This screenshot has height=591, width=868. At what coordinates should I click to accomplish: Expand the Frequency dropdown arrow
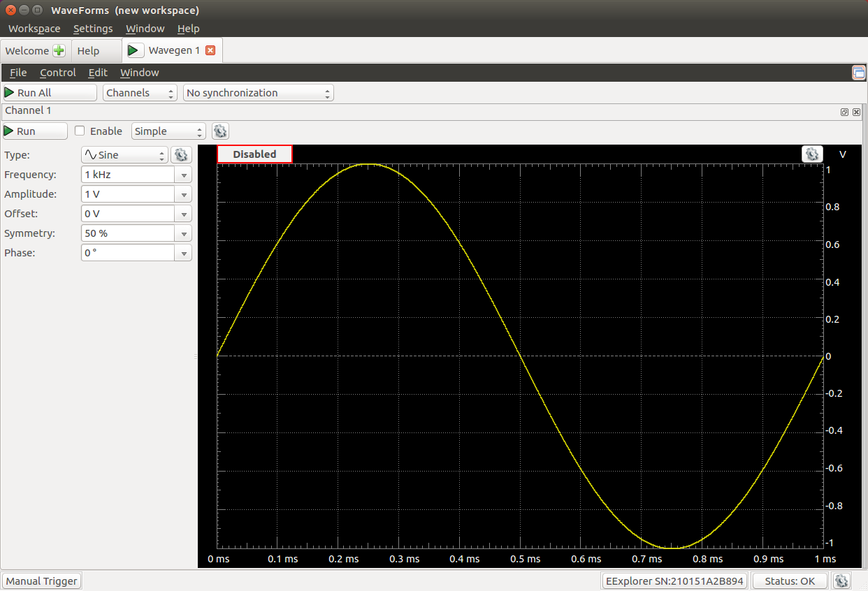pyautogui.click(x=185, y=175)
